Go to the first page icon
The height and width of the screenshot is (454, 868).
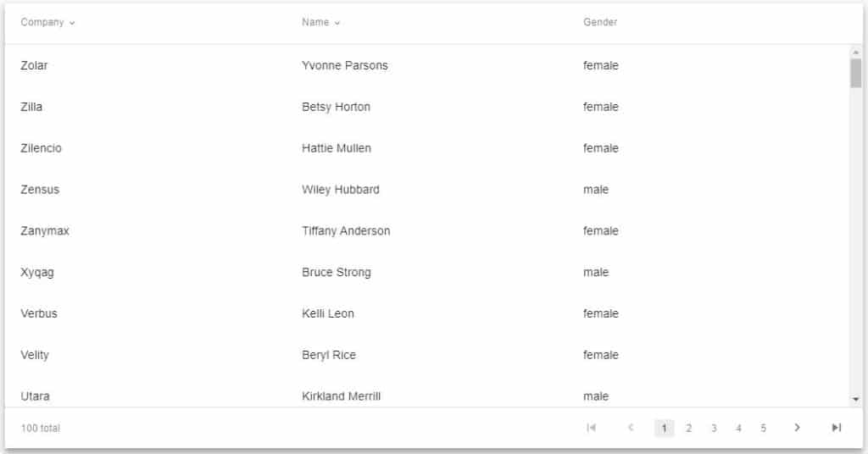[x=591, y=428]
